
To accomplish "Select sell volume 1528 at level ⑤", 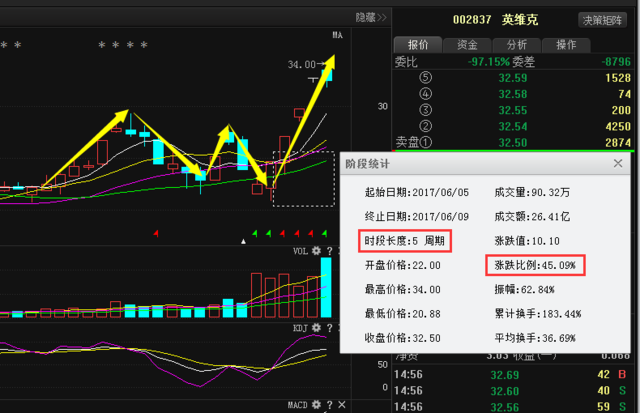I will click(618, 78).
